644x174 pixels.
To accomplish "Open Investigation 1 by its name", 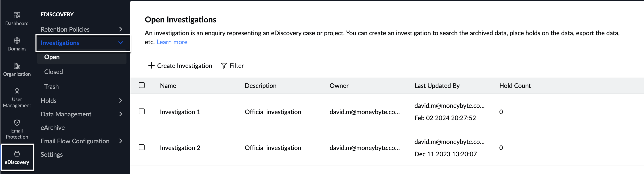I will [180, 112].
